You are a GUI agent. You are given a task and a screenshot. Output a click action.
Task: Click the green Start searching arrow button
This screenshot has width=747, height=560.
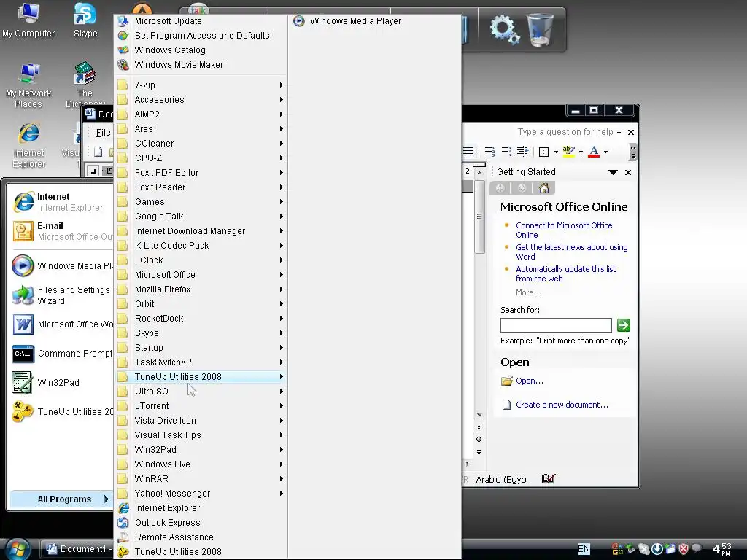point(623,325)
